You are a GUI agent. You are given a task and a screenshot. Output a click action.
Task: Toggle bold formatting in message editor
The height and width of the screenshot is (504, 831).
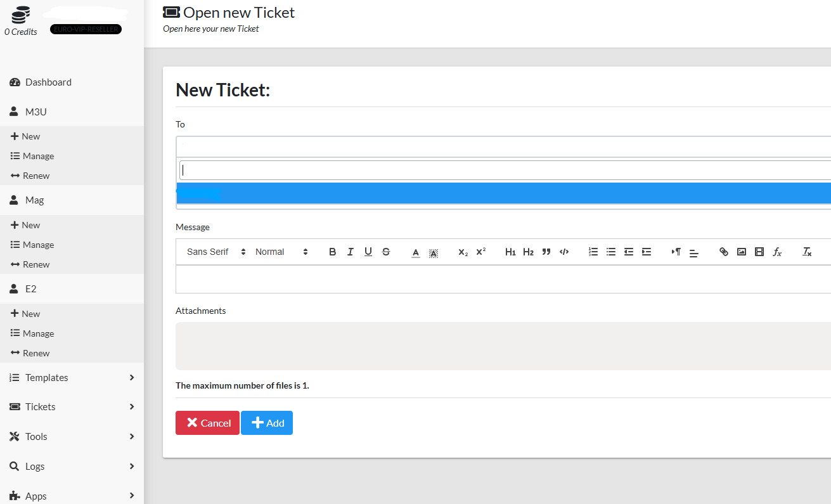click(x=332, y=252)
